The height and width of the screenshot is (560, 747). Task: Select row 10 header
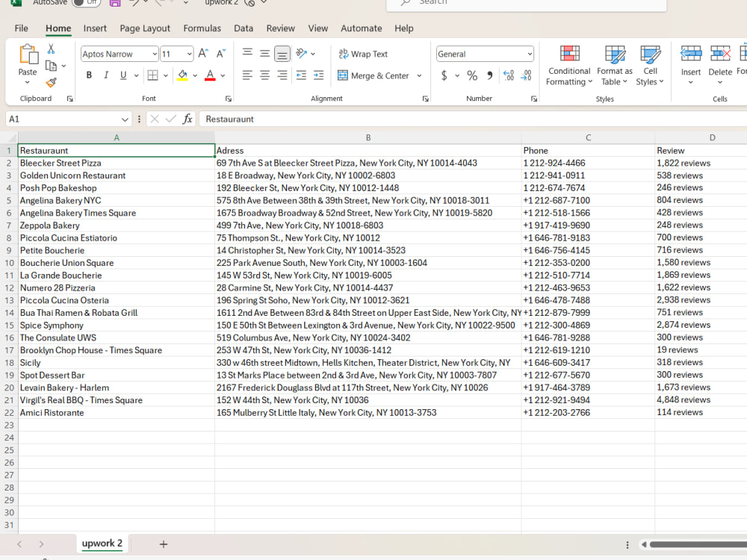click(9, 263)
